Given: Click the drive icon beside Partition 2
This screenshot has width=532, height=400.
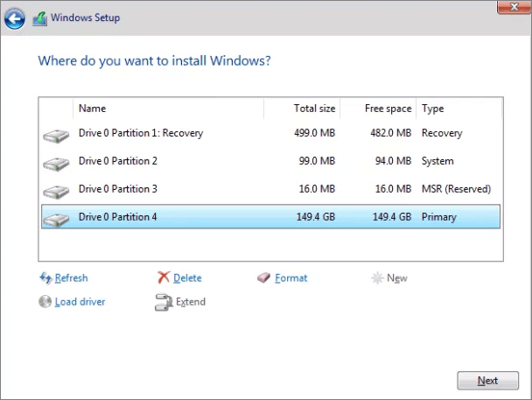Looking at the screenshot, I should point(56,163).
